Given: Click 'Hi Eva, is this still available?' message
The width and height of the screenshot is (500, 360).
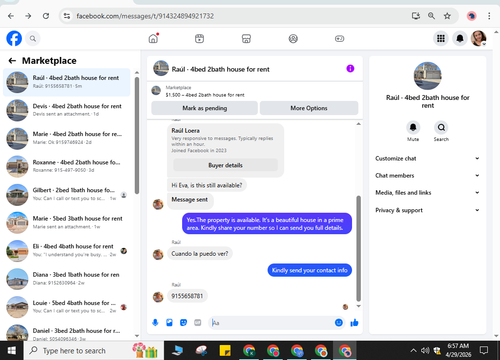Looking at the screenshot, I should coord(207,185).
